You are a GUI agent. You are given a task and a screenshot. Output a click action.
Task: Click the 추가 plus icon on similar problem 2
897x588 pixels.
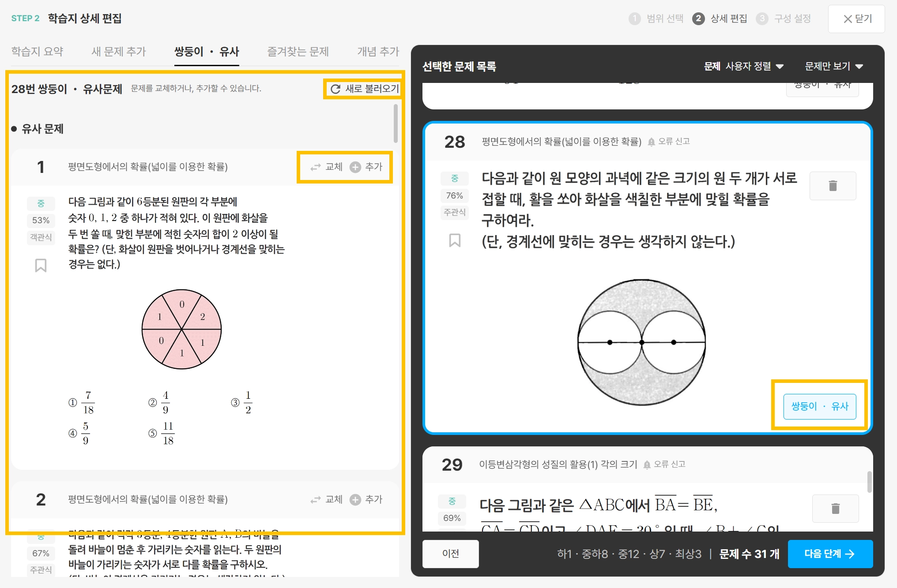[355, 500]
